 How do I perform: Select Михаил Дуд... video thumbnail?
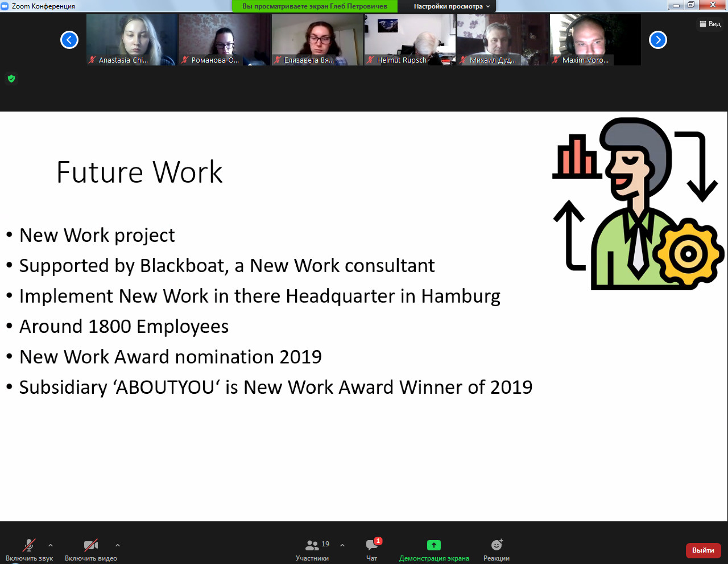[503, 40]
